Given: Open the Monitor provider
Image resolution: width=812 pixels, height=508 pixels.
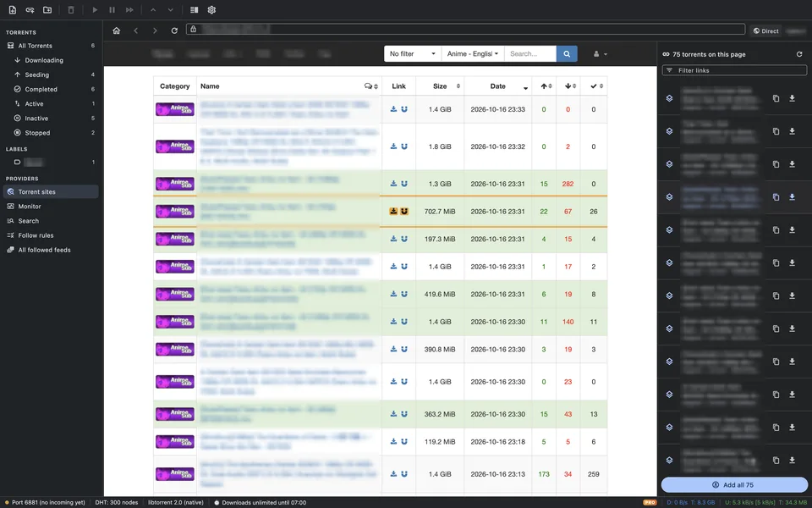Looking at the screenshot, I should [52, 207].
